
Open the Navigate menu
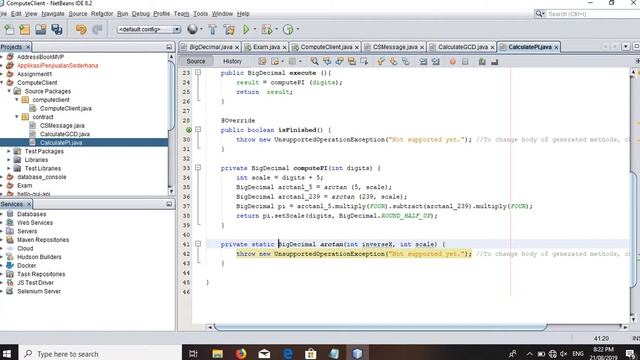point(53,14)
